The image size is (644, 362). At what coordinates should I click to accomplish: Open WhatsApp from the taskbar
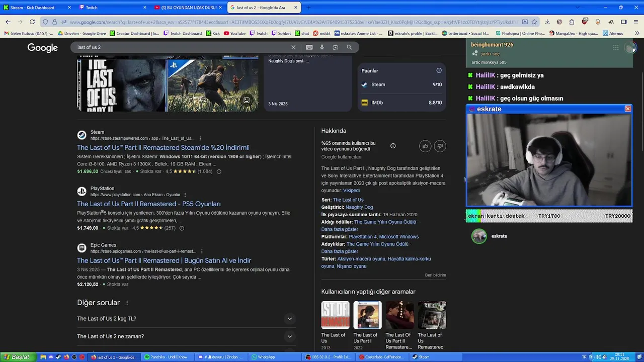[x=274, y=357]
